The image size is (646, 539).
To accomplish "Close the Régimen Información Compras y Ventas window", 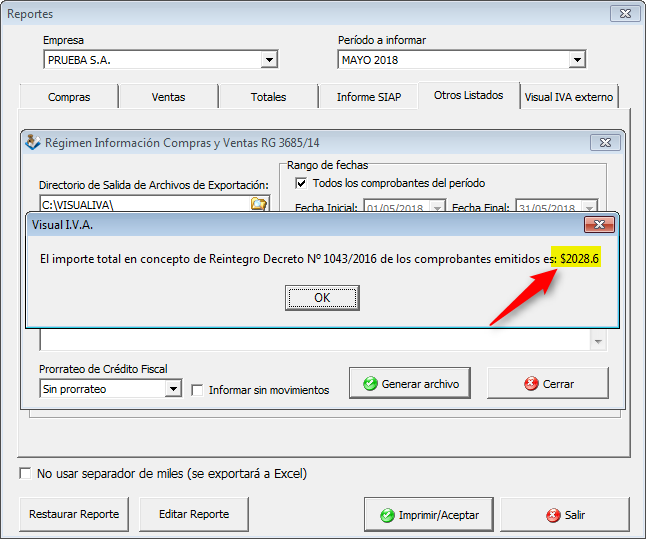I will [x=605, y=143].
